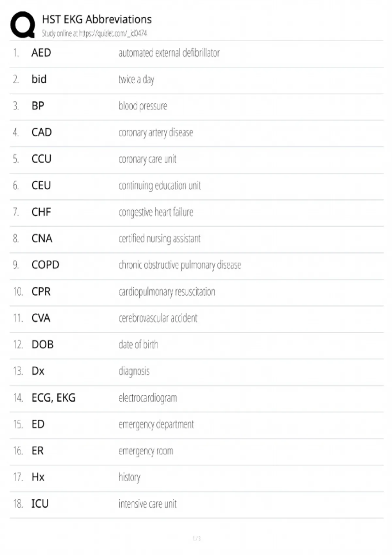Click 'cardiopulmonary resuscitation' definition text

coord(167,291)
